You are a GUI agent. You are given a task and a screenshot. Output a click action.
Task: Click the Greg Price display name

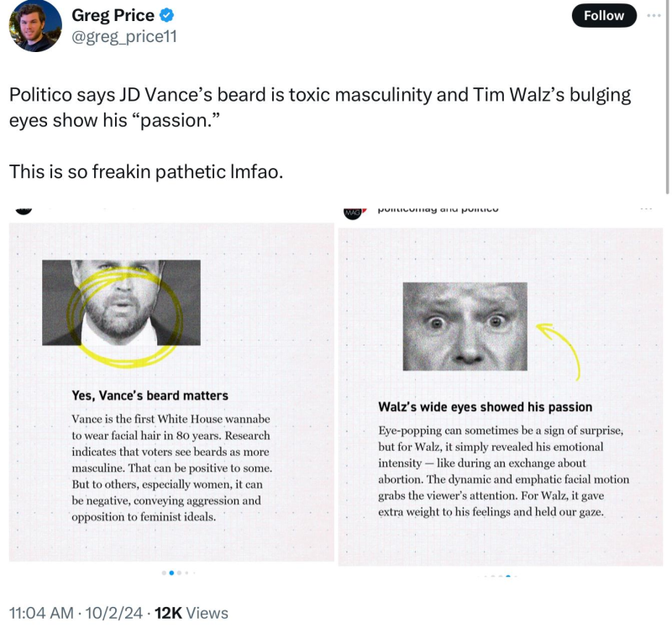pyautogui.click(x=113, y=15)
